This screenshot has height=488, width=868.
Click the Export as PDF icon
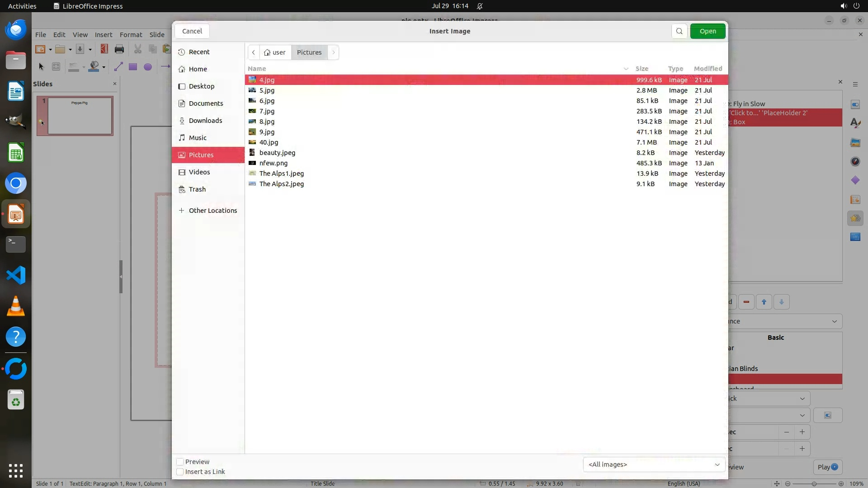coord(104,49)
